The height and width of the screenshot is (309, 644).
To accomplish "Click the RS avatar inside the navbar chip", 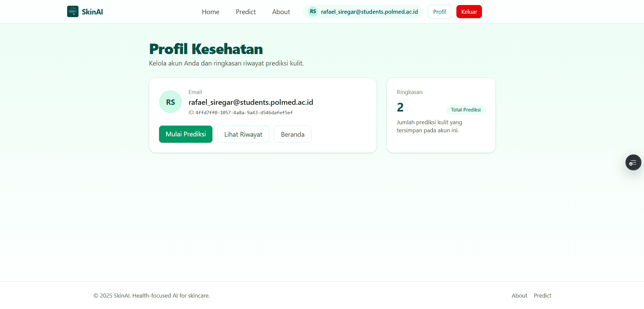I will pos(312,11).
